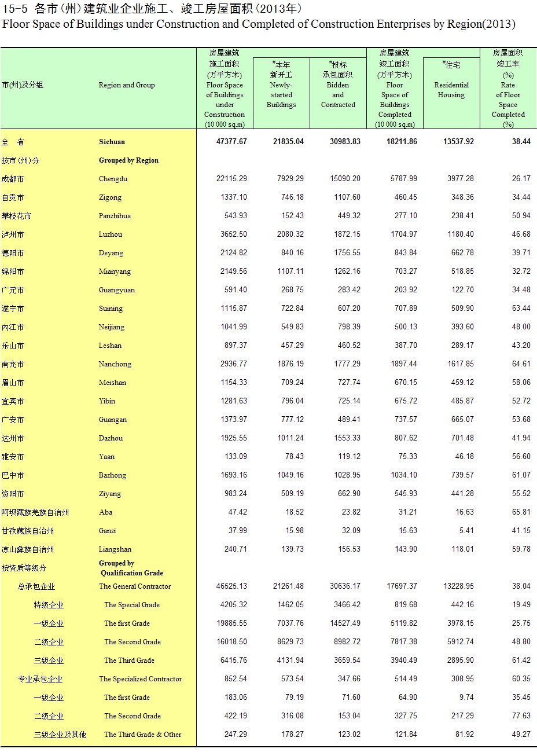537x756 pixels.
Task: Click the Sichuan row label
Action: (112, 142)
